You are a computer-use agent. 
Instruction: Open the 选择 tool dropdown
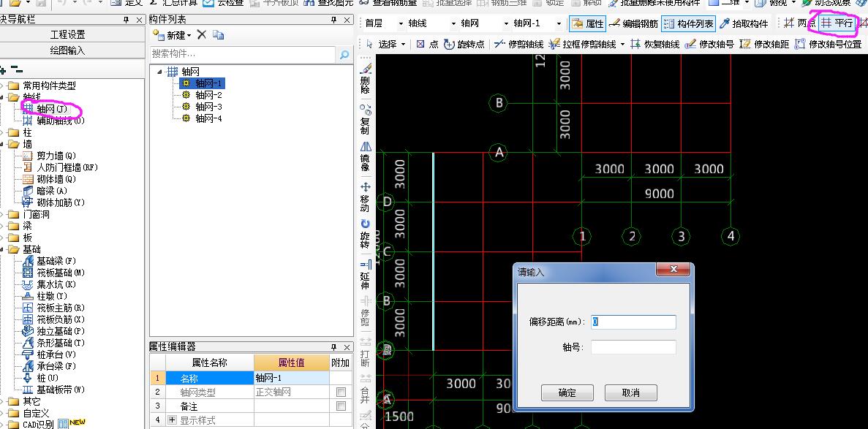pyautogui.click(x=403, y=45)
